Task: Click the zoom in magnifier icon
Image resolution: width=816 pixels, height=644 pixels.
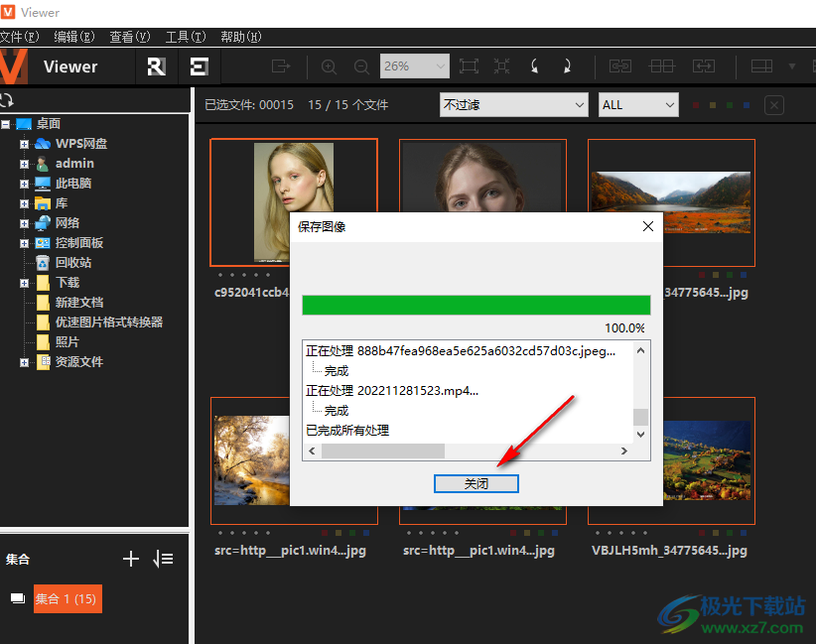Action: point(329,66)
